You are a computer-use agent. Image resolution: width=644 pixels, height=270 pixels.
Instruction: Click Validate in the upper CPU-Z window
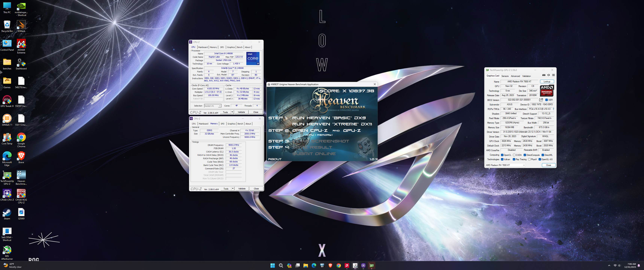click(x=241, y=112)
